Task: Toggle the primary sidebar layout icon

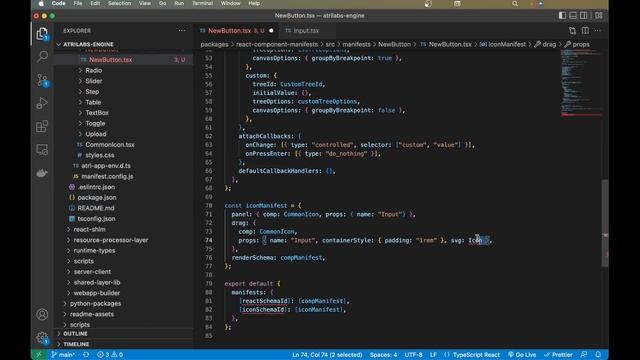Action: (x=562, y=16)
